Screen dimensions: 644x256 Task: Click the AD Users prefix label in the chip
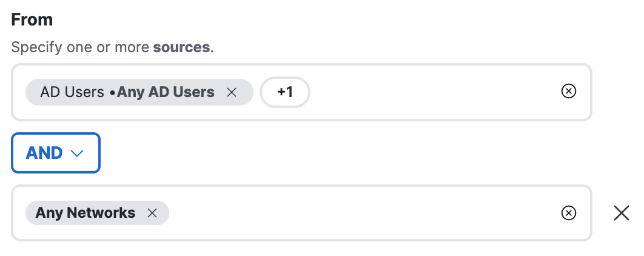click(72, 92)
